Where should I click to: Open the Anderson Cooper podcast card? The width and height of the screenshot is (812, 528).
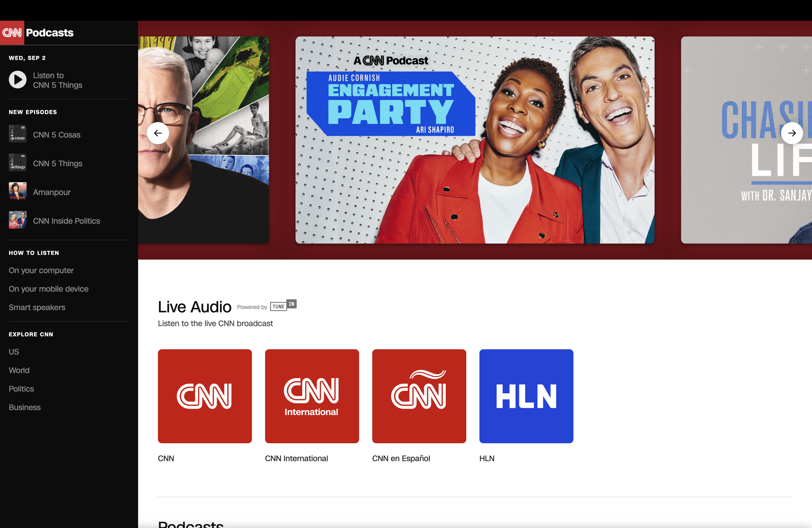coord(203,140)
